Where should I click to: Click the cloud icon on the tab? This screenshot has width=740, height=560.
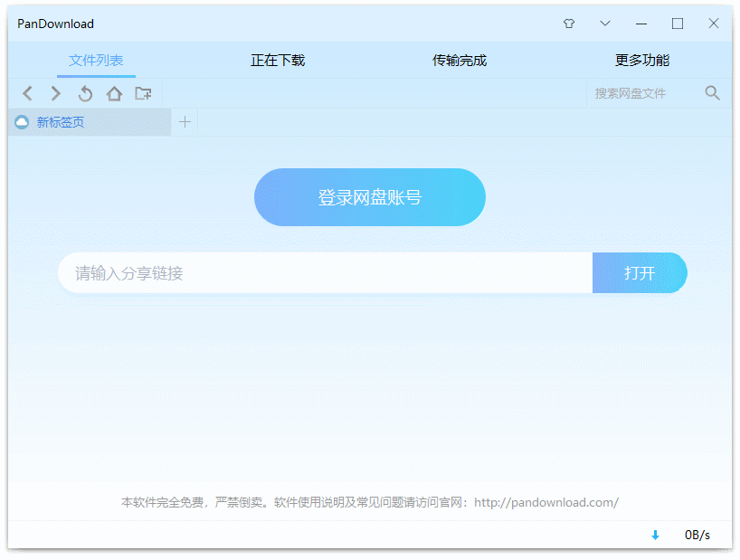coord(22,121)
